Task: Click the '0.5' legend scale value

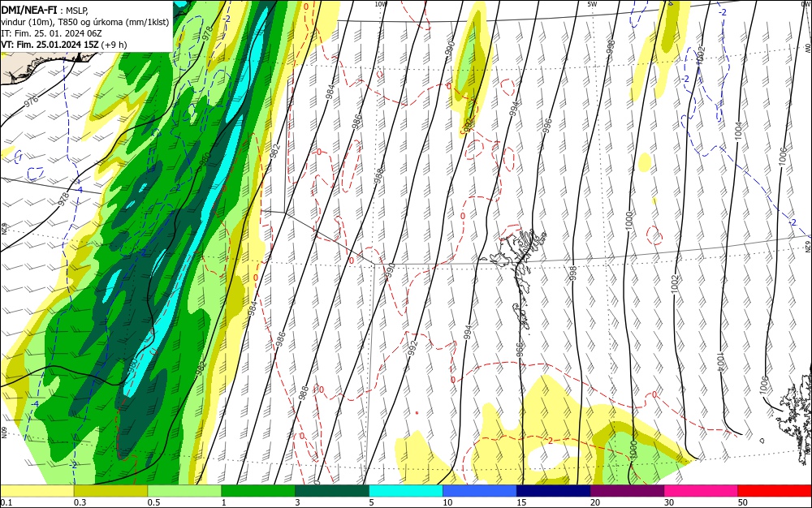Action: pos(153,502)
